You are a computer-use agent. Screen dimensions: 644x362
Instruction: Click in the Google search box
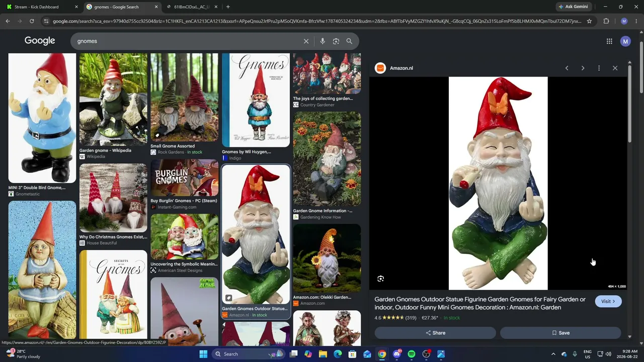click(x=189, y=41)
